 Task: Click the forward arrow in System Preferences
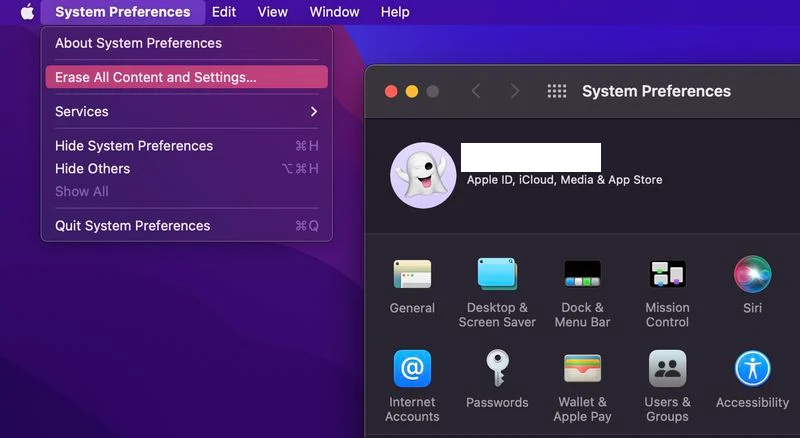[515, 91]
